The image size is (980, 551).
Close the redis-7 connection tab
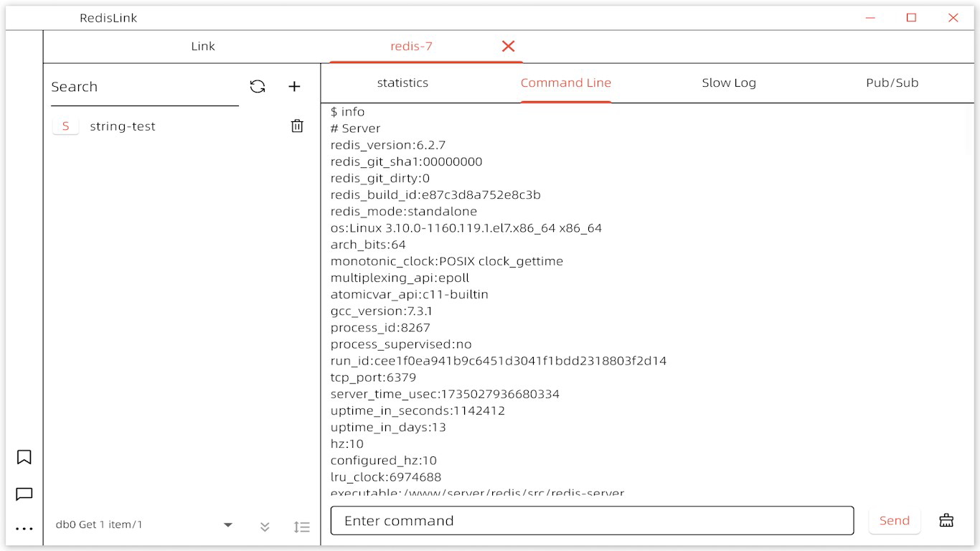(508, 47)
